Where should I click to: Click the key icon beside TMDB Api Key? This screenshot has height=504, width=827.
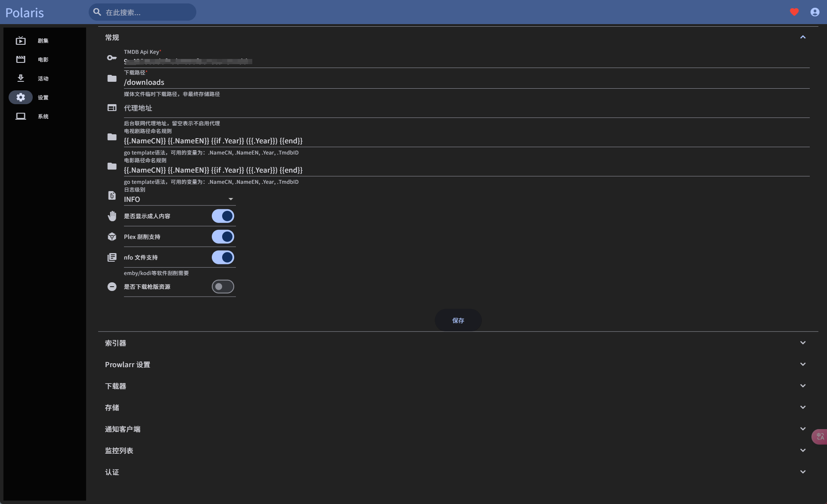[x=112, y=58]
